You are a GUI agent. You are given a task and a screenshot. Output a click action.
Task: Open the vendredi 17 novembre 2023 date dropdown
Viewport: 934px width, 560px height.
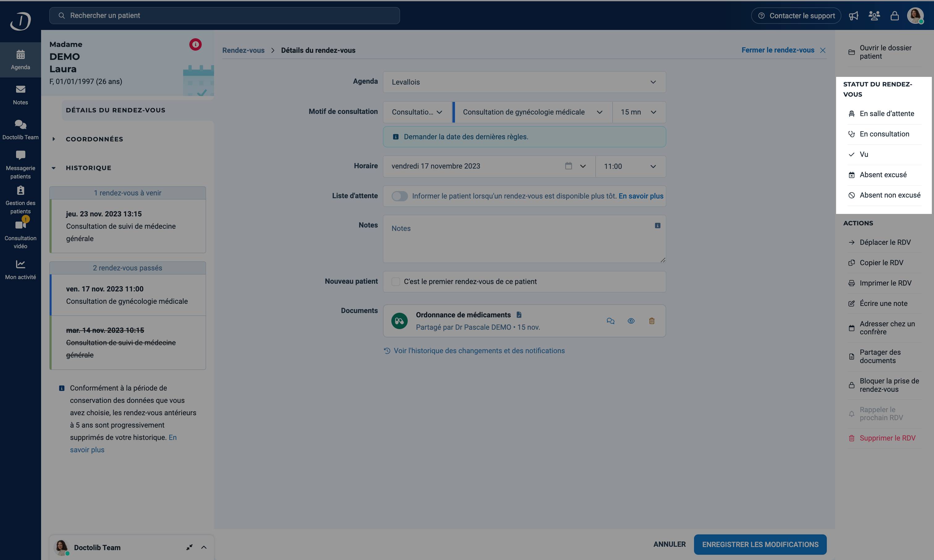pyautogui.click(x=489, y=166)
